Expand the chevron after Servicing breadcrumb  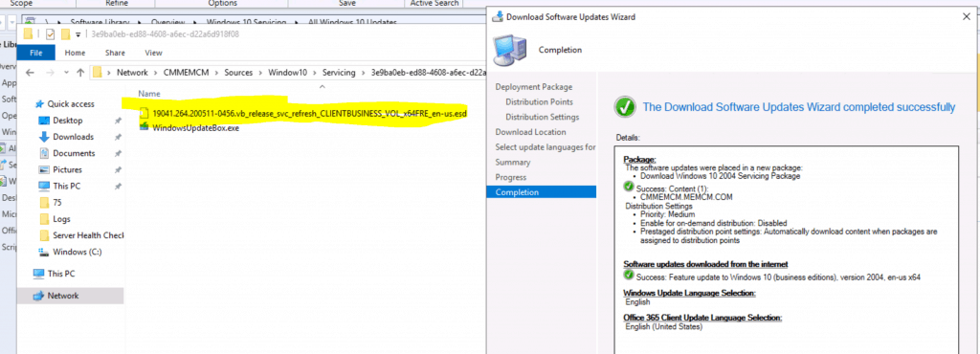point(364,73)
